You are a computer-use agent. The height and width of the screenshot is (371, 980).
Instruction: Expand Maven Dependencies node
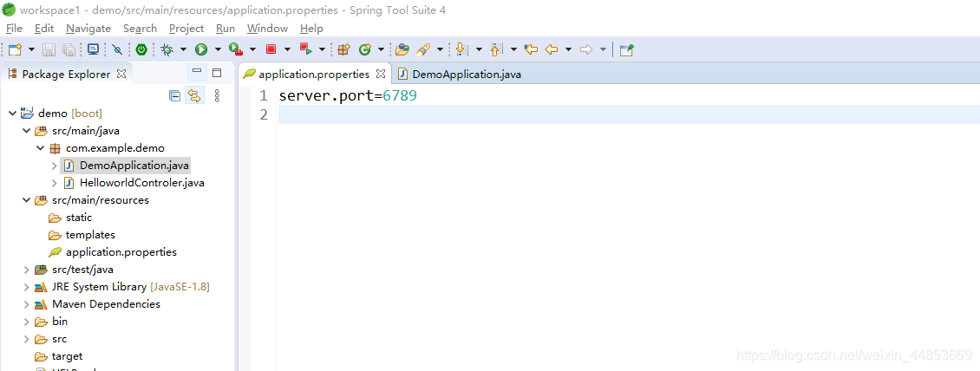click(26, 303)
